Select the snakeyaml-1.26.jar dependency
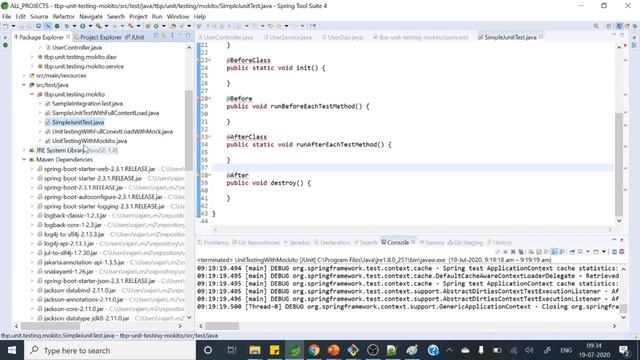 [x=69, y=271]
